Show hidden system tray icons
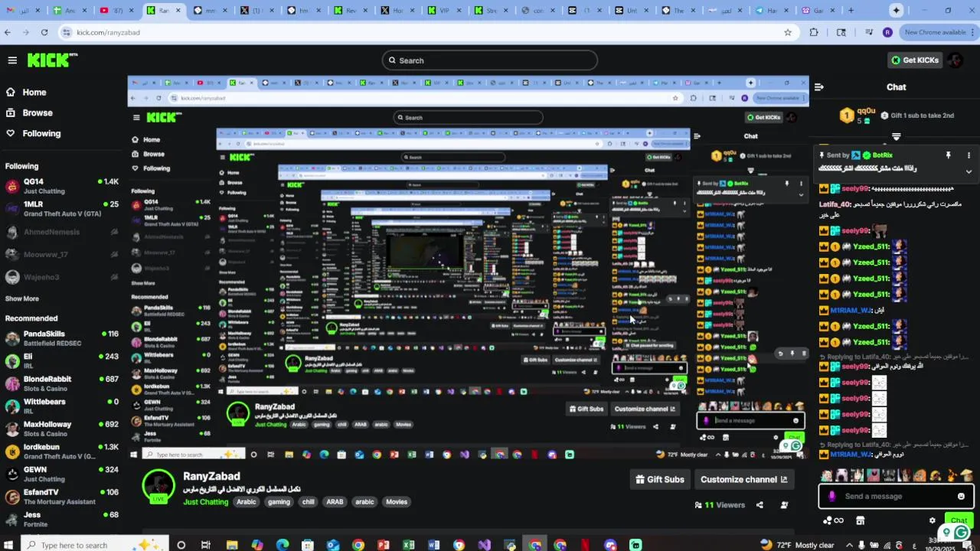Screen dimensions: 980x551 pyautogui.click(x=848, y=545)
